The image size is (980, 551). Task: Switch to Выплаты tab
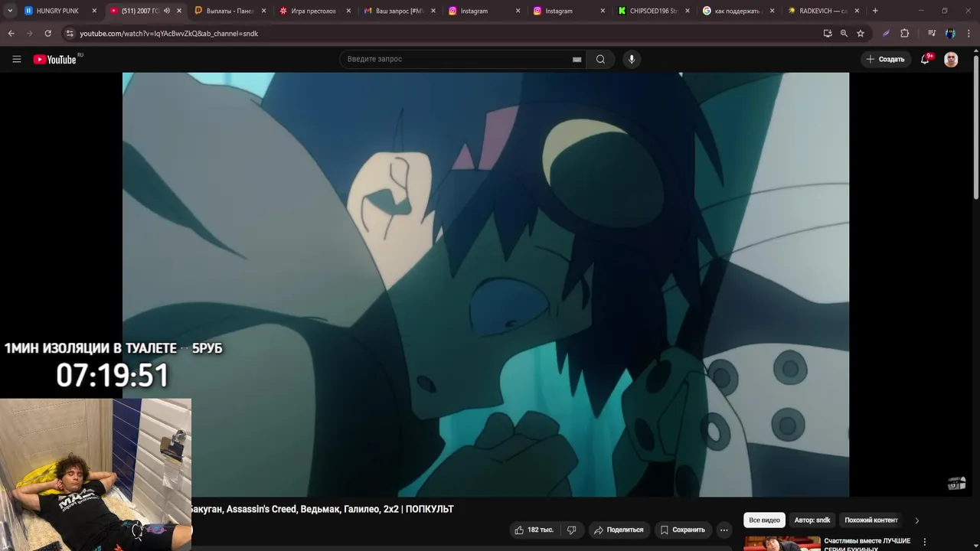230,11
